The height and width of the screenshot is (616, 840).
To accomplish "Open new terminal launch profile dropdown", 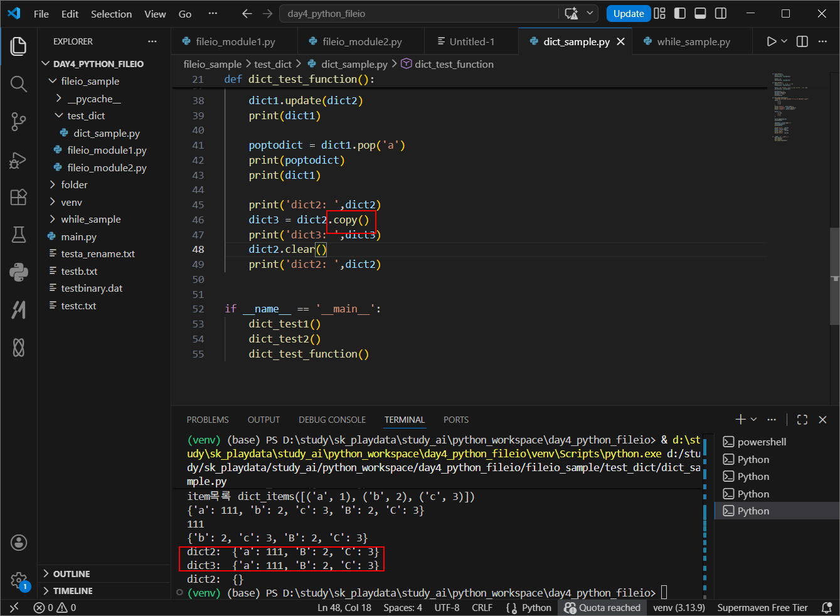I will tap(754, 420).
